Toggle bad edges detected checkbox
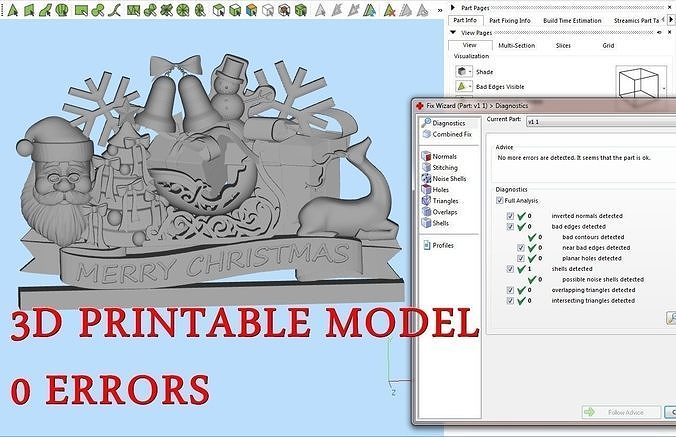This screenshot has height=437, width=676. pos(510,227)
